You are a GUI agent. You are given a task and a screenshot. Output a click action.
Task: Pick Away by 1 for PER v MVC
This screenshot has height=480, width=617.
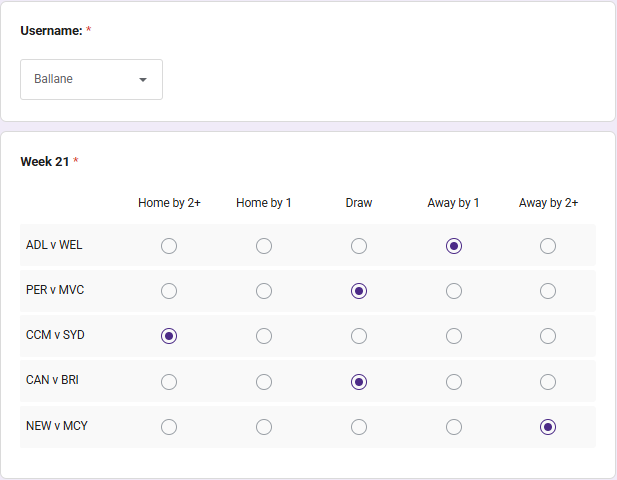click(x=454, y=291)
